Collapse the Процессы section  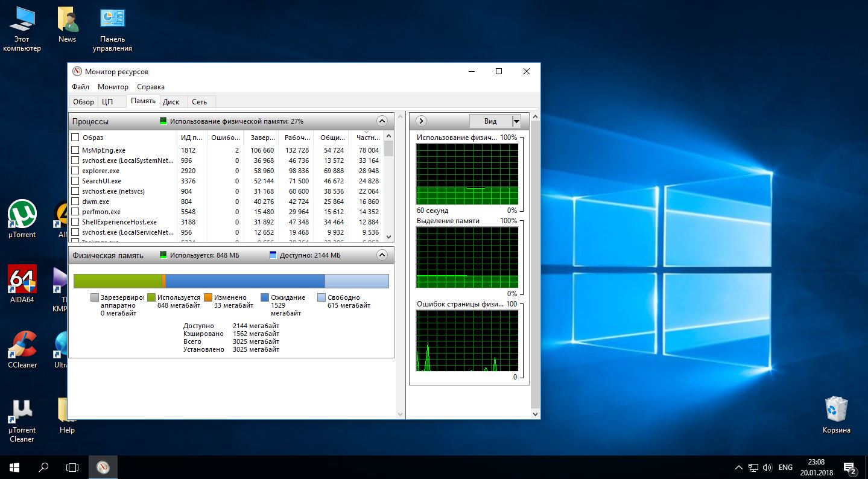pos(381,121)
